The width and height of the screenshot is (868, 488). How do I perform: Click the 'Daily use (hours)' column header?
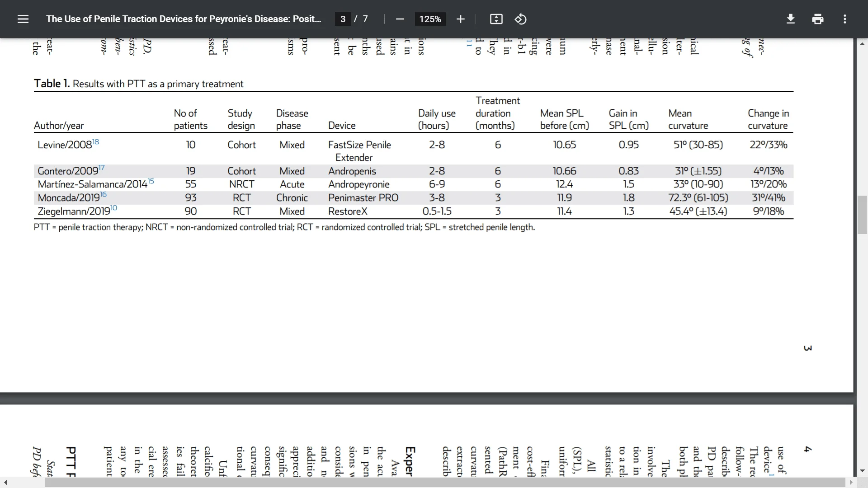click(x=437, y=119)
